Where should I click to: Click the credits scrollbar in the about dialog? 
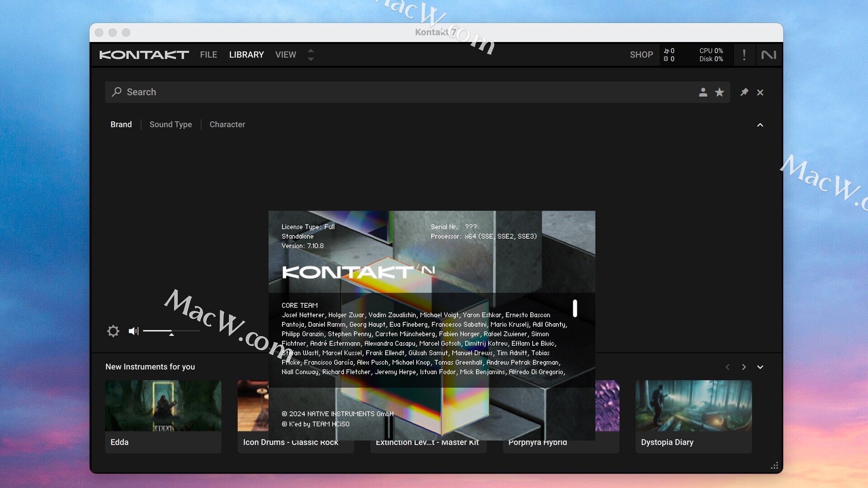(575, 308)
